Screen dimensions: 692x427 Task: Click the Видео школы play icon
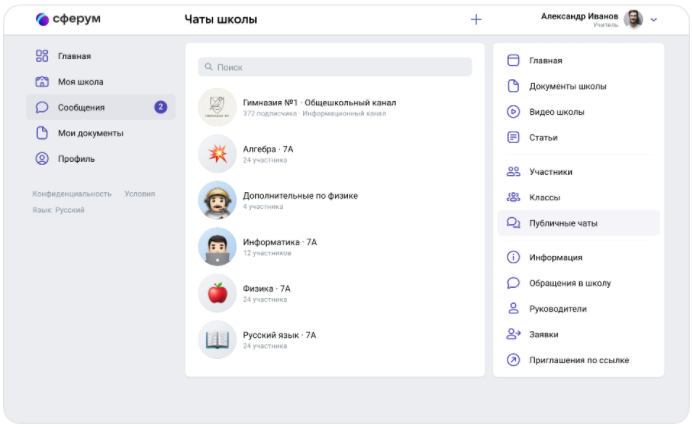(x=513, y=112)
